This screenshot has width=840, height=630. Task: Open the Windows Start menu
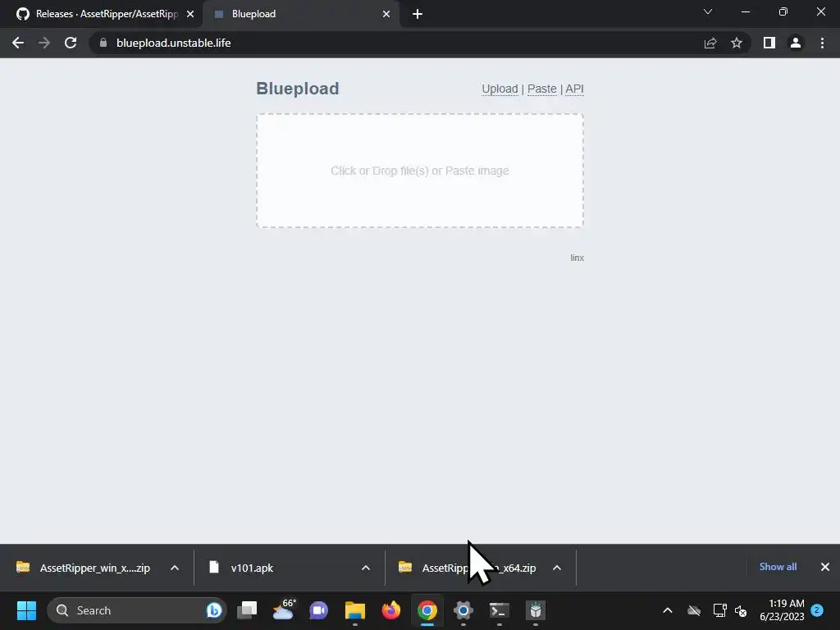click(27, 610)
